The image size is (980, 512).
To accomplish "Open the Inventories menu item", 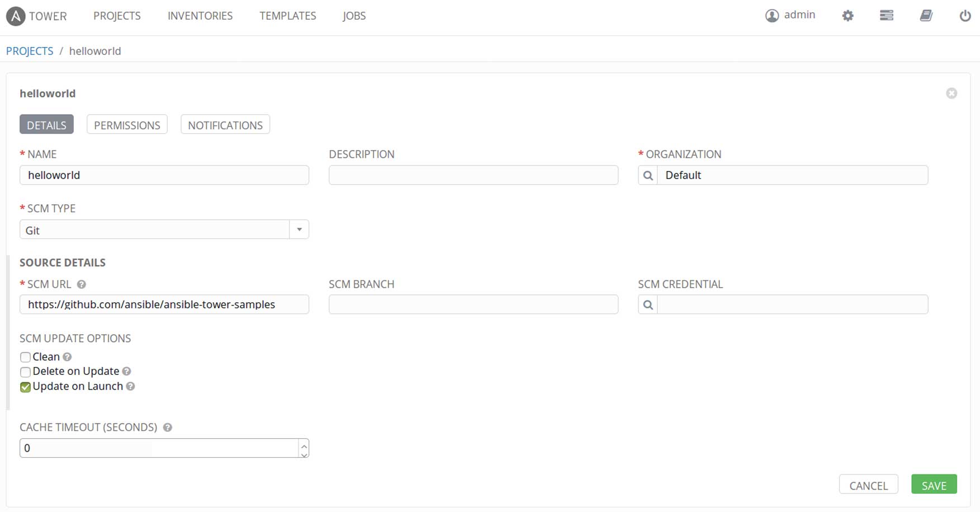I will pos(200,16).
